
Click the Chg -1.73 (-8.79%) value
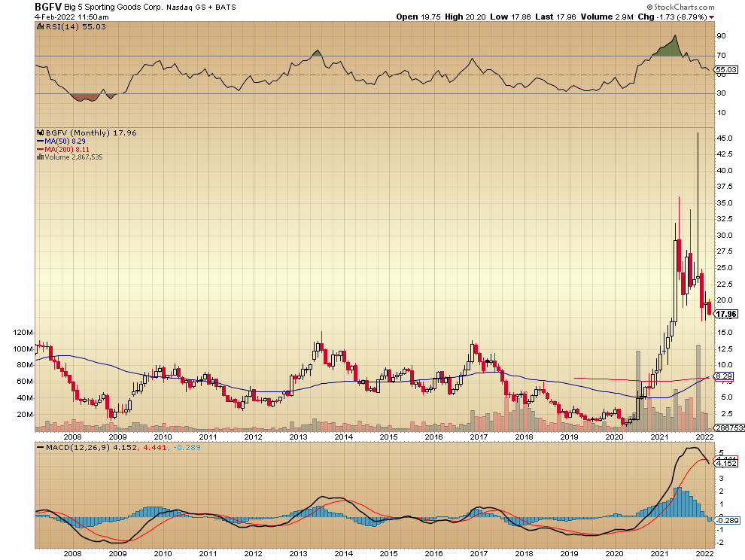point(672,17)
